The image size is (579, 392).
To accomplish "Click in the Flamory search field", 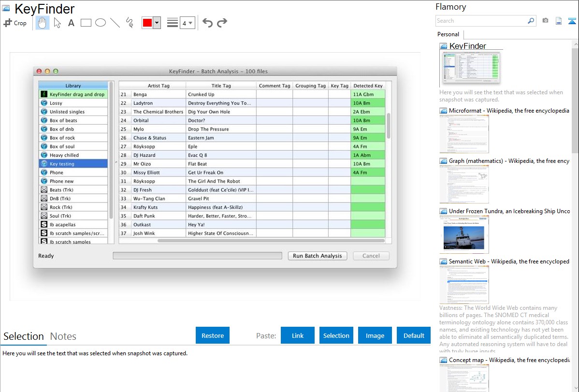I will coord(481,21).
